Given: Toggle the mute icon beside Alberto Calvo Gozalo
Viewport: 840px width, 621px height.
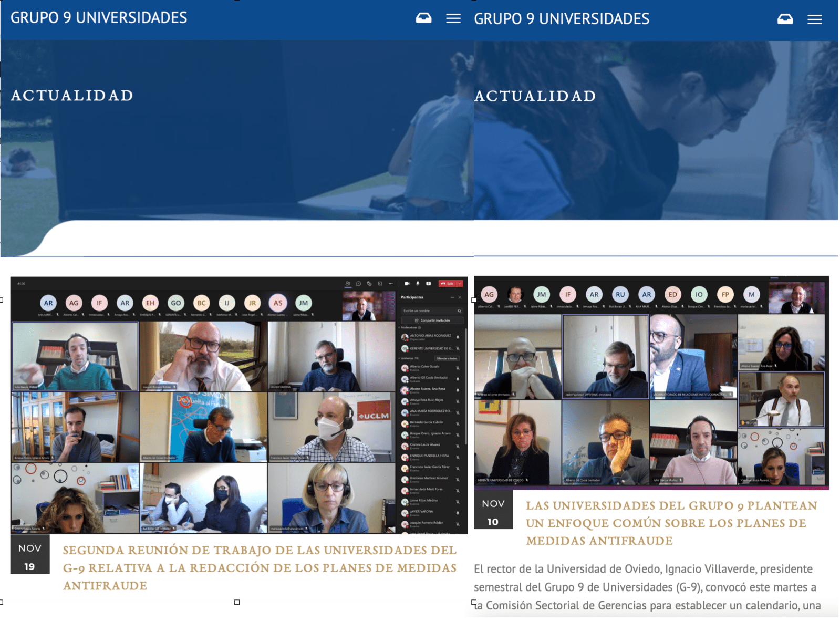Looking at the screenshot, I should (458, 368).
